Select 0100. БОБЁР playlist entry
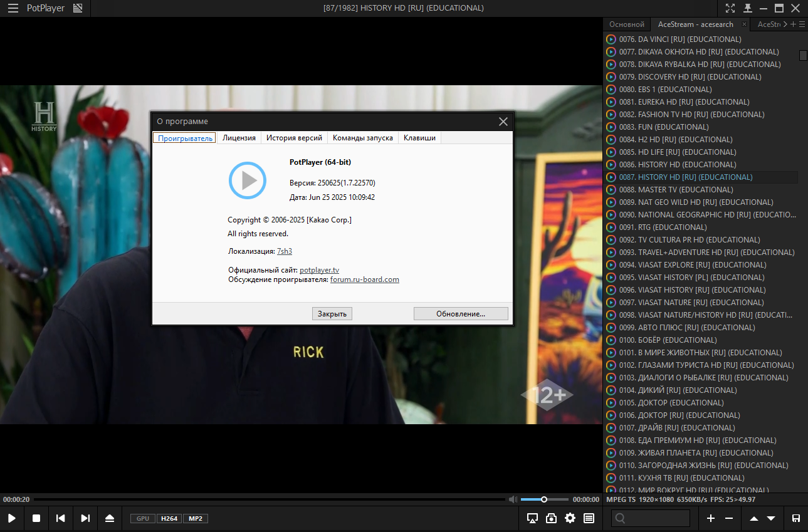Image resolution: width=808 pixels, height=532 pixels. 701,340
